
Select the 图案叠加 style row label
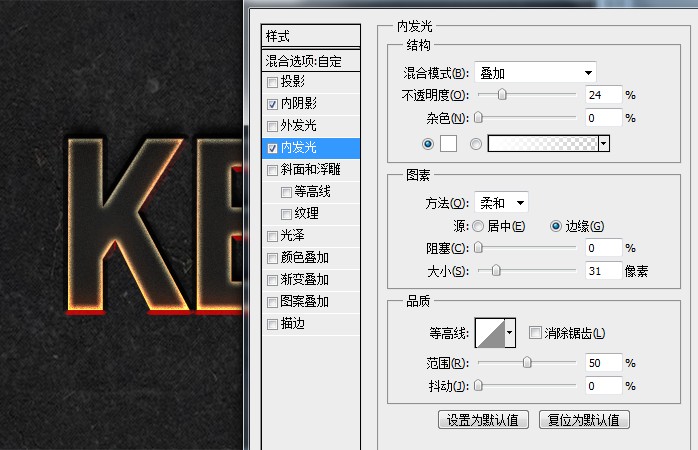point(304,302)
